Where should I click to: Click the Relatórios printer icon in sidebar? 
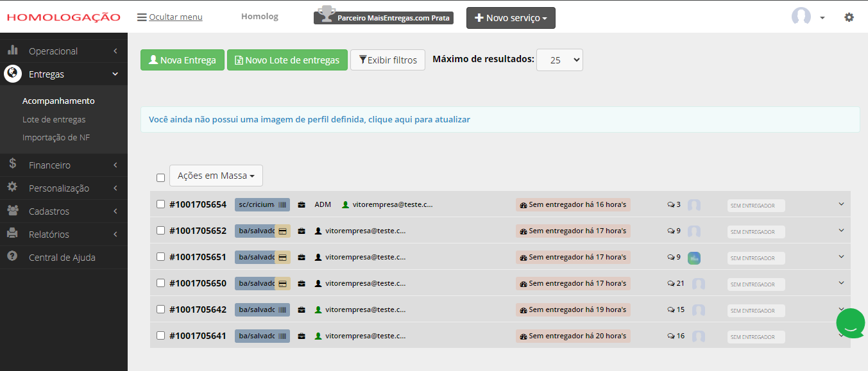[x=13, y=233]
